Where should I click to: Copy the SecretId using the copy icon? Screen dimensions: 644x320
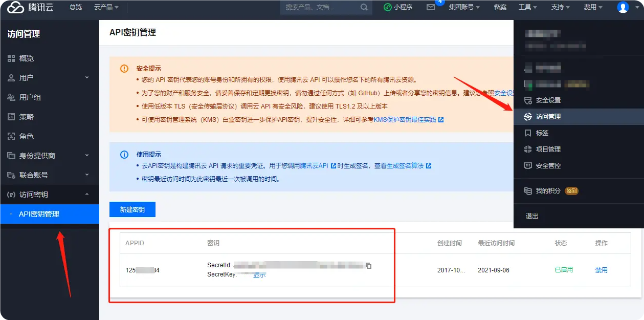click(x=368, y=265)
